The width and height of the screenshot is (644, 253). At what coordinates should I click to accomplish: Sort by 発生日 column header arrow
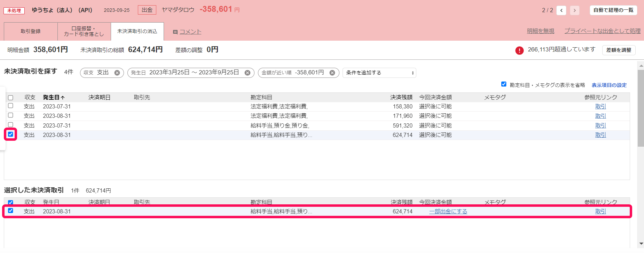coord(63,98)
